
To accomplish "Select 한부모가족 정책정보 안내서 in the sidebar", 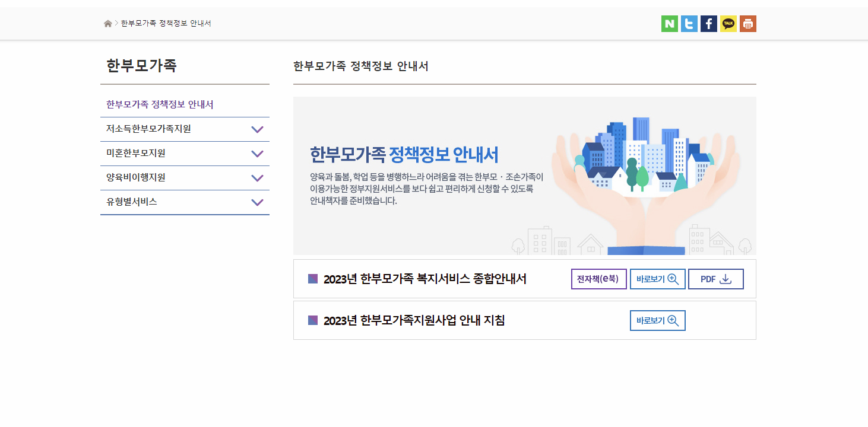I will point(159,104).
